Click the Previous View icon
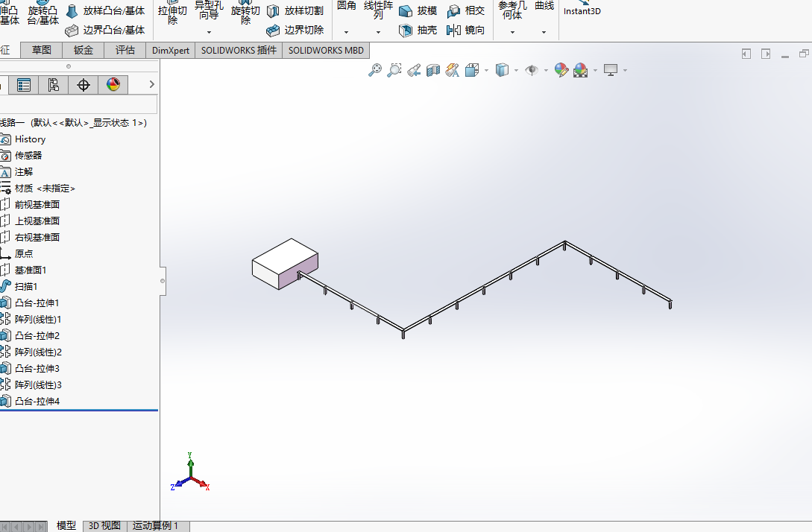 tap(414, 70)
